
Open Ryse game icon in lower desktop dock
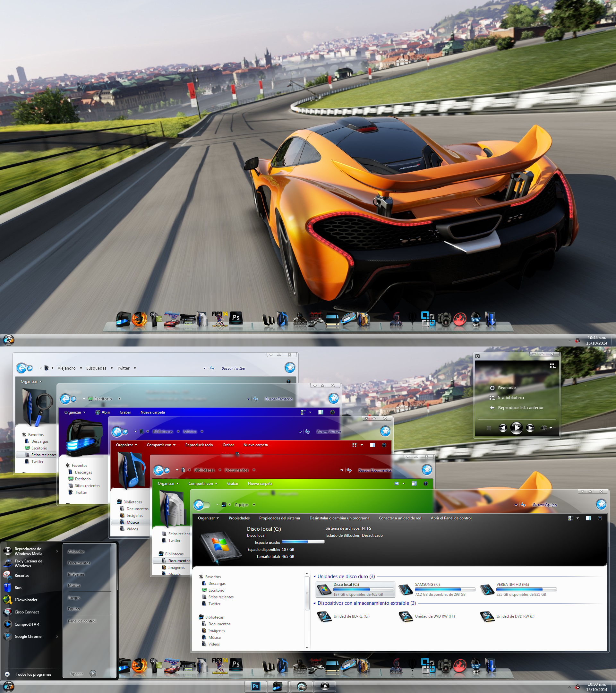[396, 666]
